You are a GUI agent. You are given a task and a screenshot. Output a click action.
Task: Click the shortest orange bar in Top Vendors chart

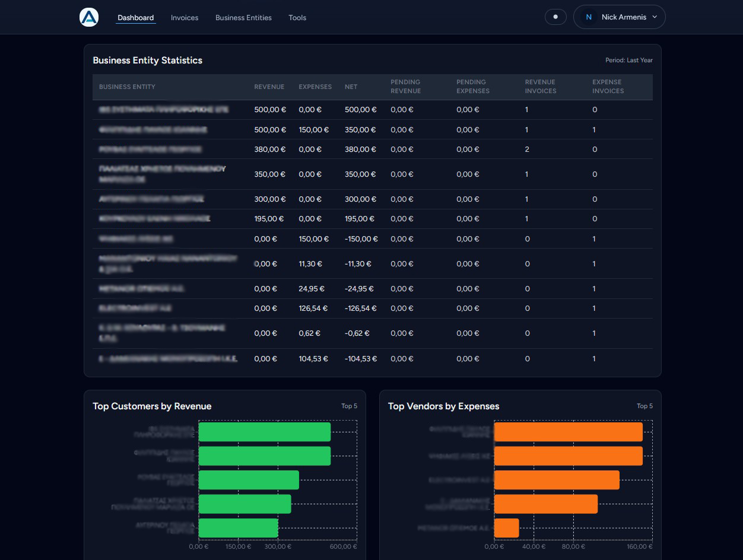[506, 528]
